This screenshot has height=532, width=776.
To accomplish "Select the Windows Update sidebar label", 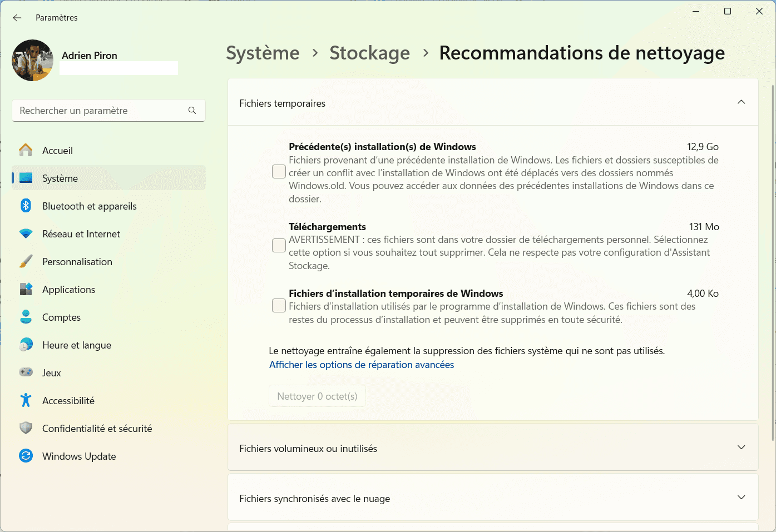I will click(x=79, y=456).
